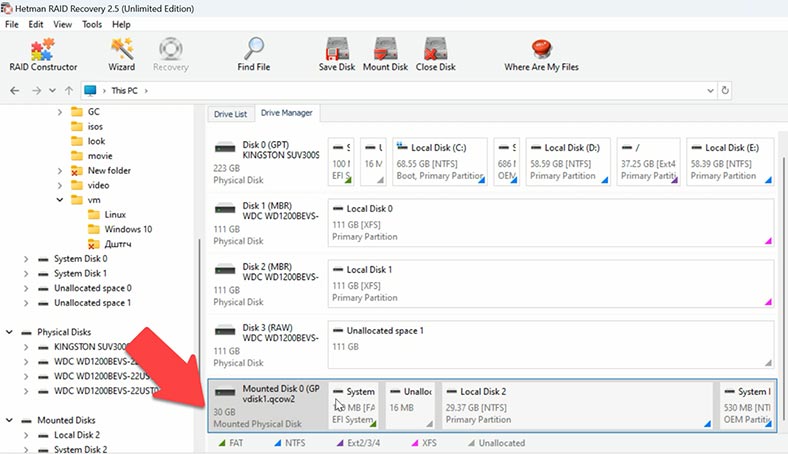Open the RAID Constructor tool
The width and height of the screenshot is (788, 454).
coord(43,54)
